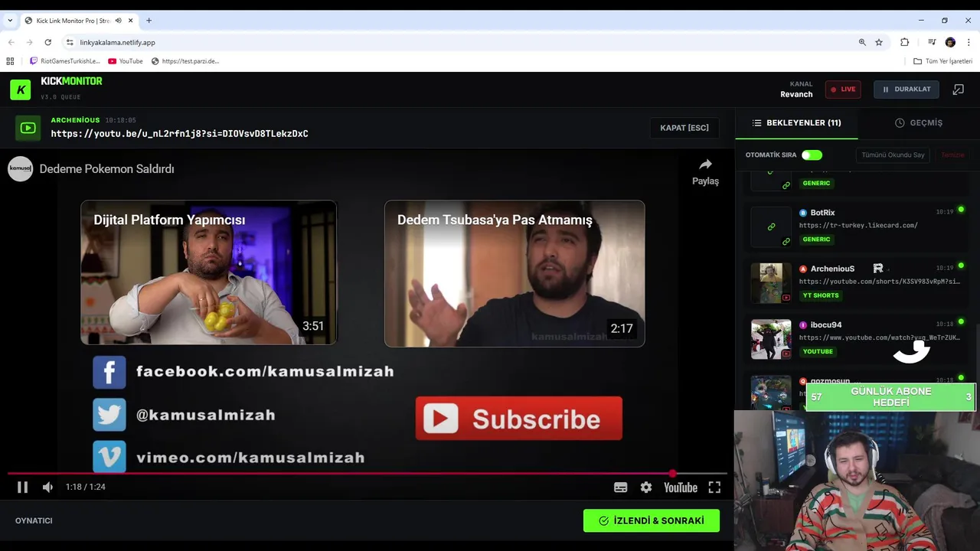Enter fullscreen in the video player

click(x=714, y=487)
